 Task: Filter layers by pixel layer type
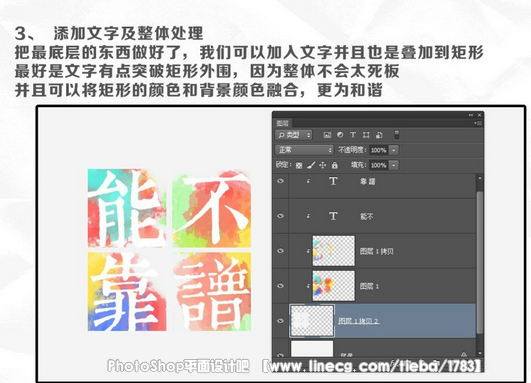[327, 135]
